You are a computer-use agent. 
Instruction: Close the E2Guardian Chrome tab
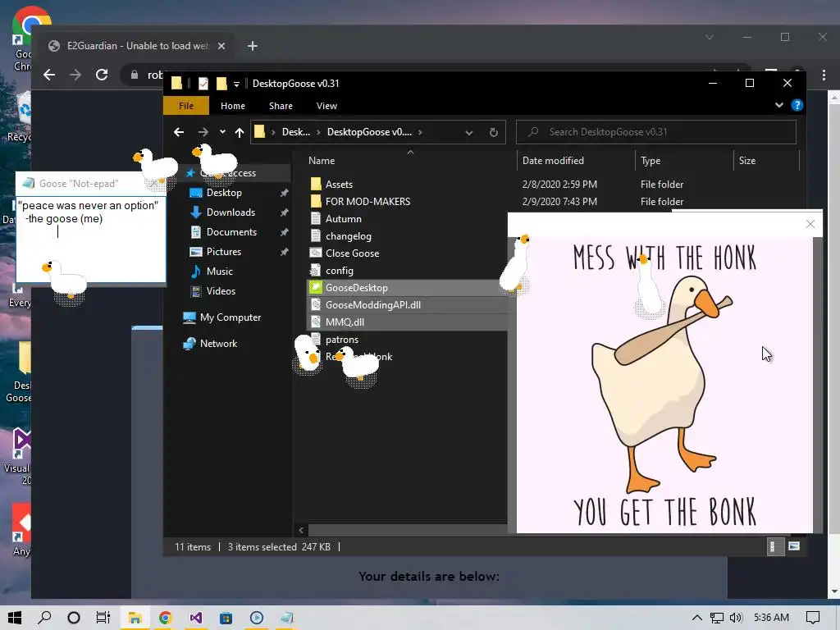221,46
